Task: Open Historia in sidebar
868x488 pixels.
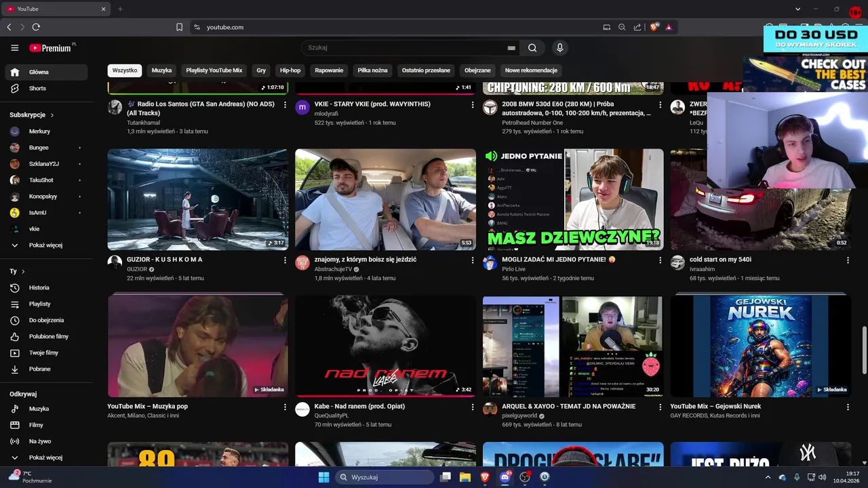Action: tap(46, 287)
